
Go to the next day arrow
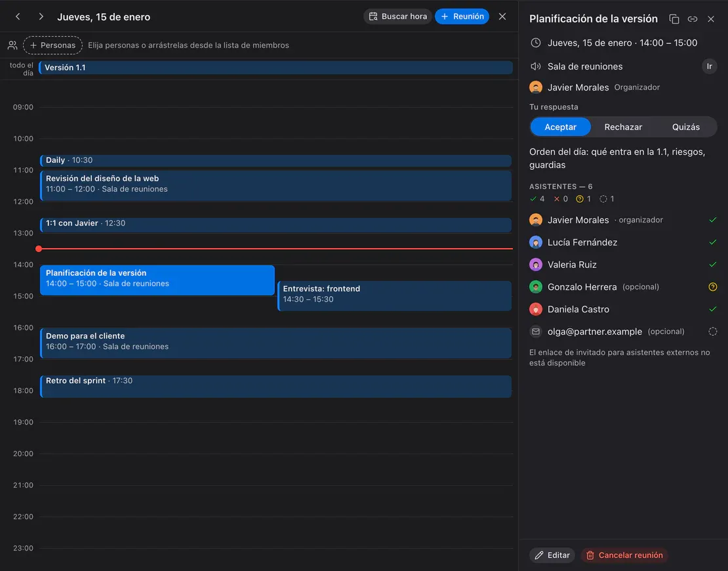point(41,16)
